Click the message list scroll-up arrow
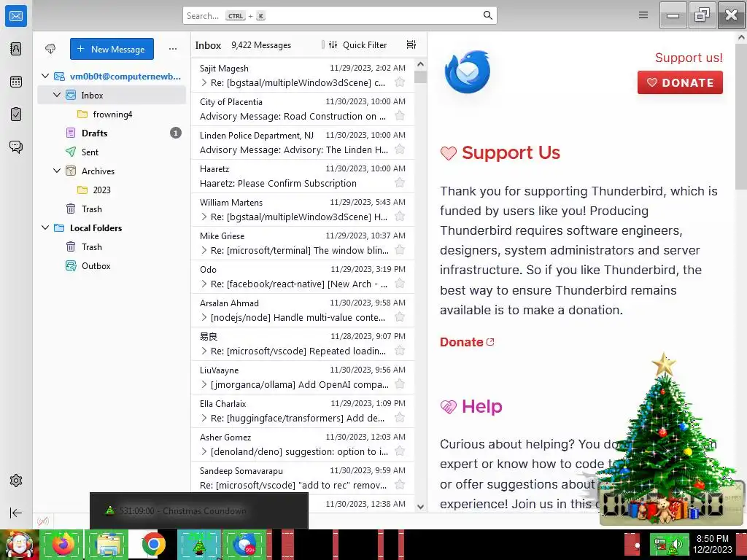The image size is (747, 560). (x=420, y=64)
